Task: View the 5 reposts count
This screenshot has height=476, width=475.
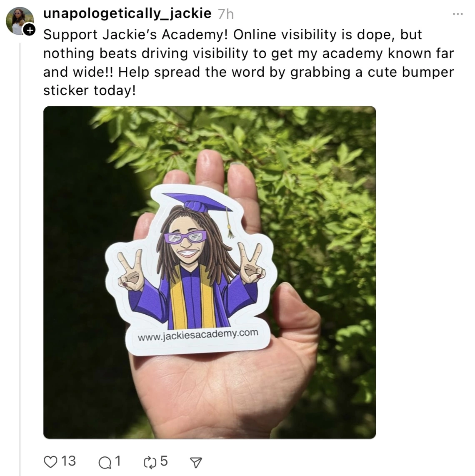Action: click(x=164, y=461)
